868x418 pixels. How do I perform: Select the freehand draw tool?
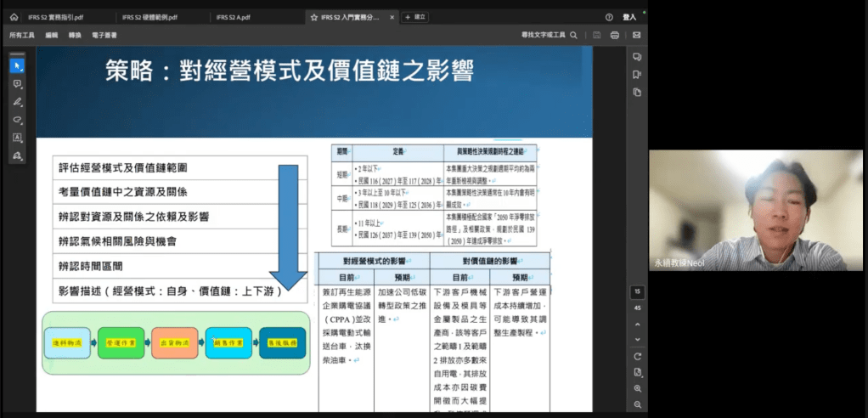(x=17, y=120)
